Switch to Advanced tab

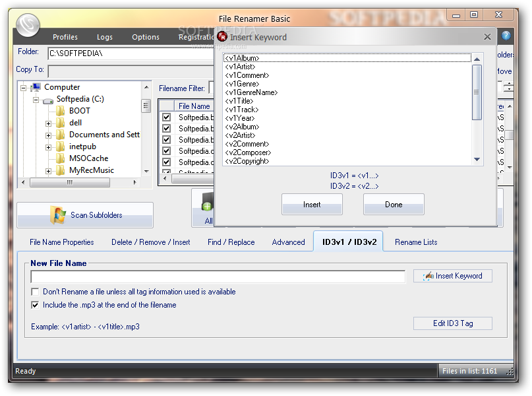coord(288,242)
